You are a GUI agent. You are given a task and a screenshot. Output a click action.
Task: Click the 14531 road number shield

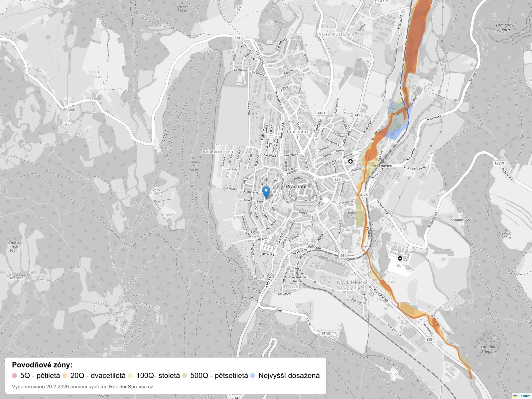322,113
